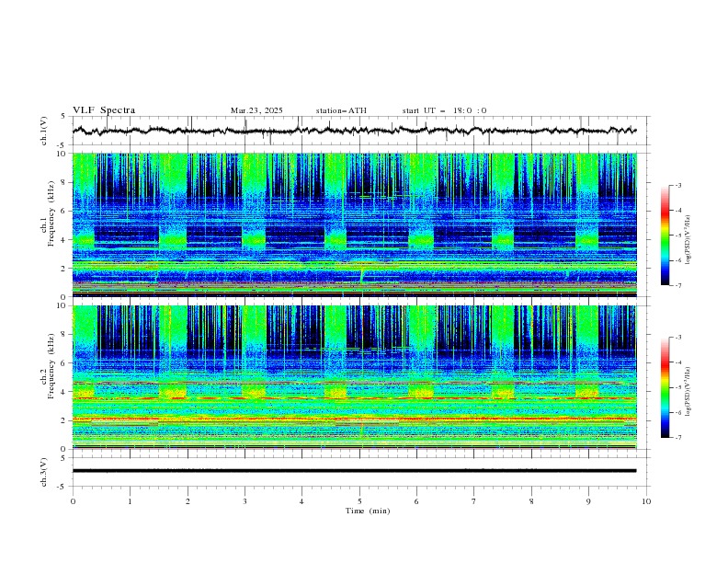Click time axis tick label '10'
728x563 pixels.
(x=646, y=501)
